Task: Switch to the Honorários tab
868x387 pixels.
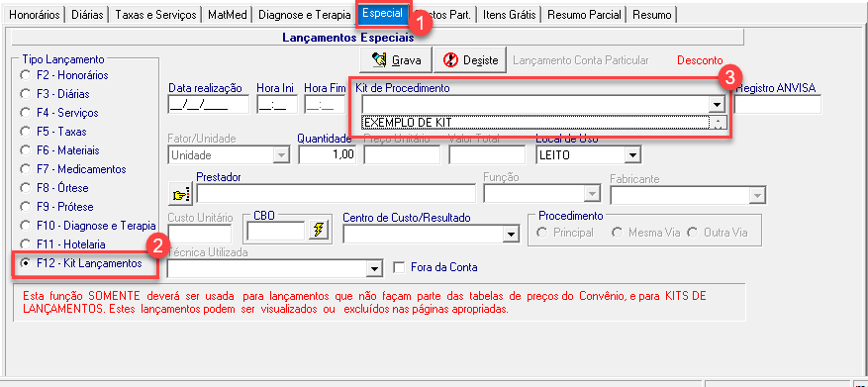Action: click(35, 15)
